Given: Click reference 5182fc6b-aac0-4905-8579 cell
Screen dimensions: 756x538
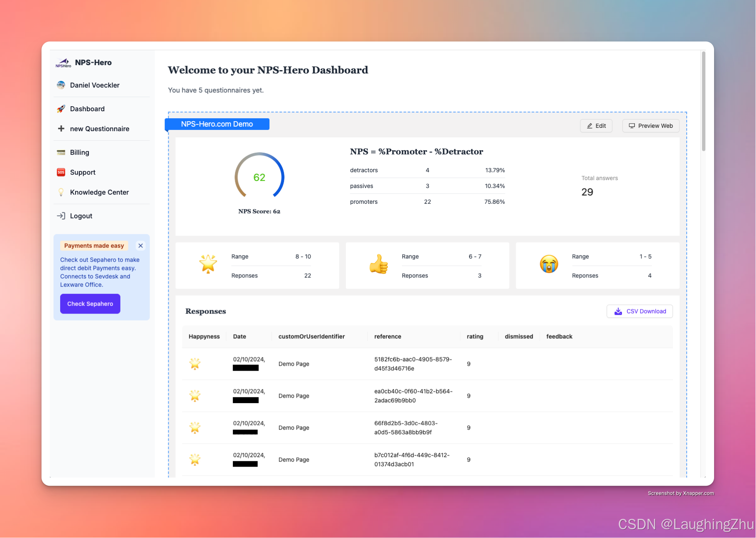Looking at the screenshot, I should coord(413,364).
